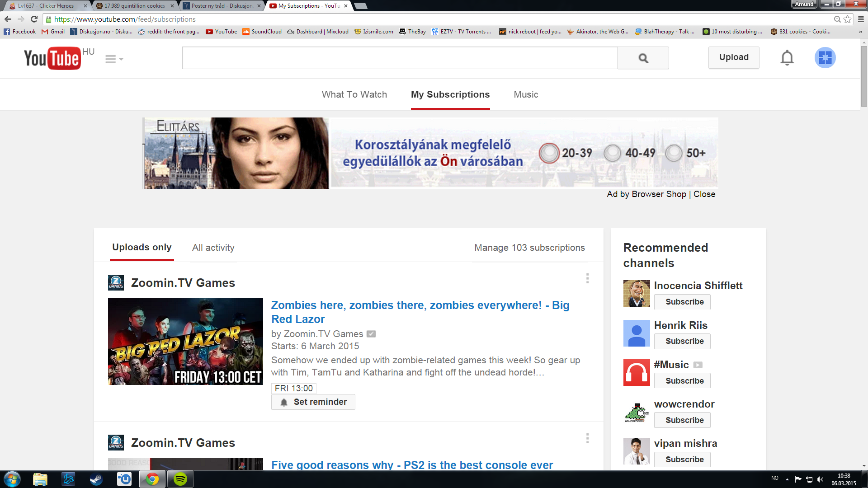Click the address bar URL
868x488 pixels.
point(125,19)
